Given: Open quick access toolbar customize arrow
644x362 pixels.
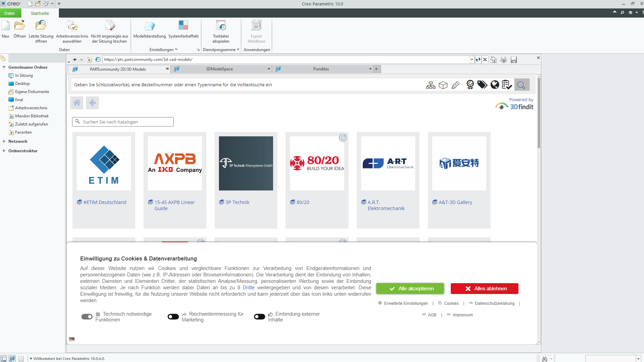Looking at the screenshot, I should point(59,4).
